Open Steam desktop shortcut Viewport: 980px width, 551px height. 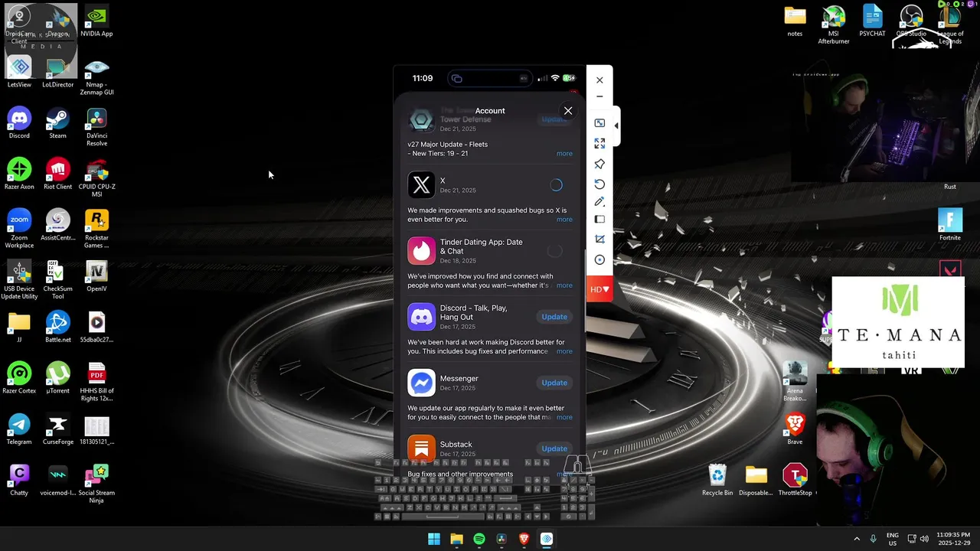(x=58, y=123)
